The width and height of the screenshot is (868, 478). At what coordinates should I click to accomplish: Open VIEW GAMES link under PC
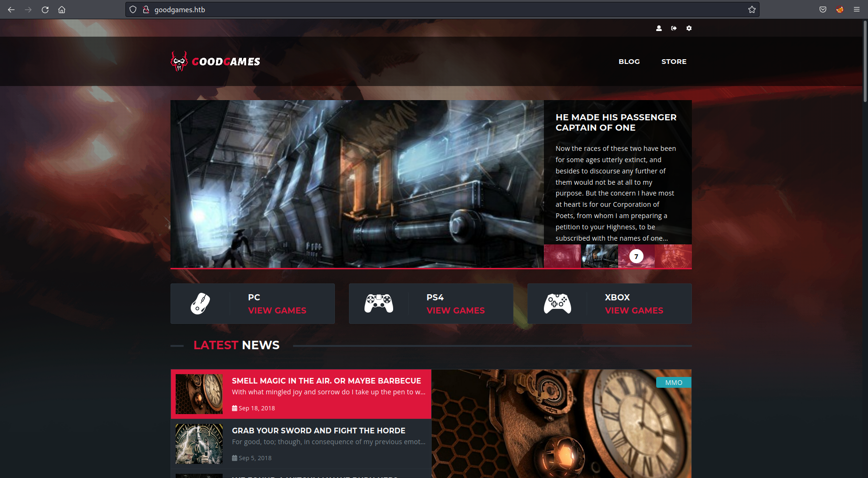(x=277, y=311)
